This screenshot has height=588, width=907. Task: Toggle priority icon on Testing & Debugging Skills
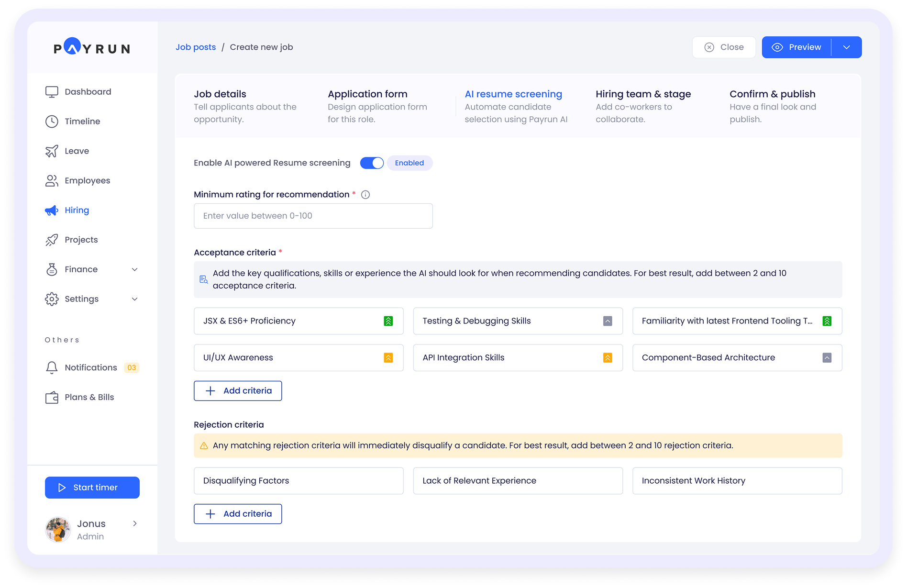608,321
